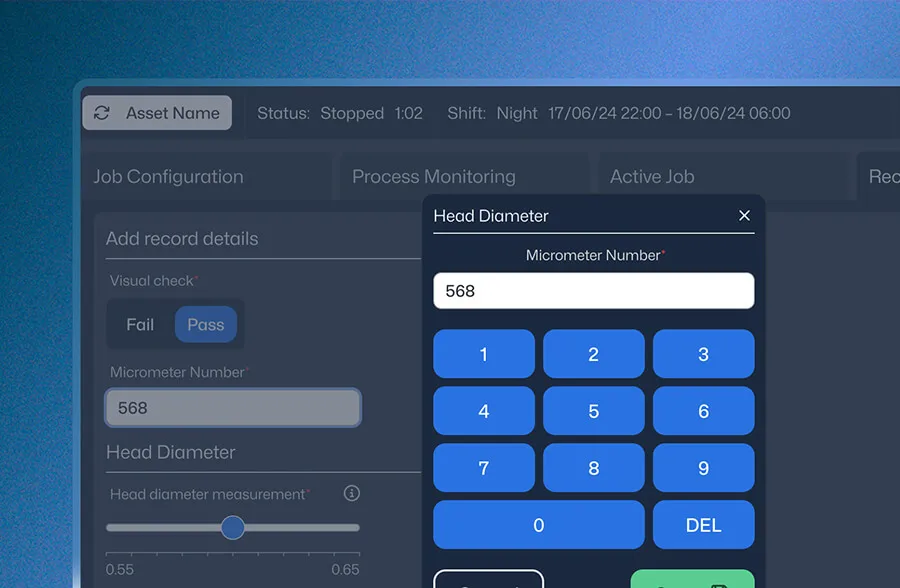This screenshot has height=588, width=900.
Task: Open the Process Monitoring tab
Action: (434, 176)
